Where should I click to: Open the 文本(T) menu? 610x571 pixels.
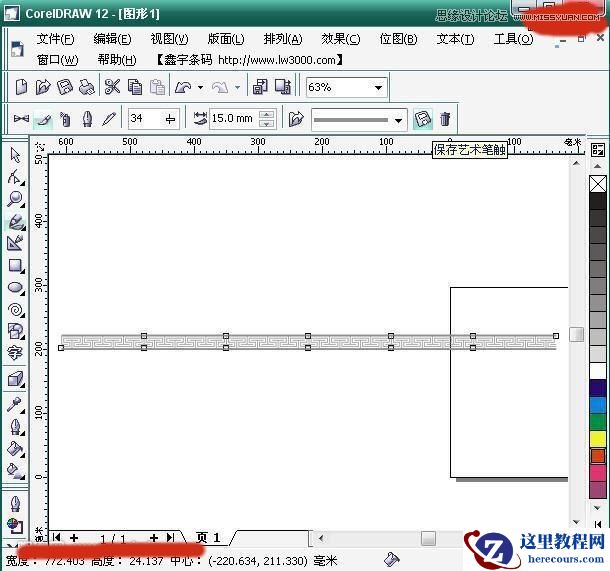click(455, 39)
